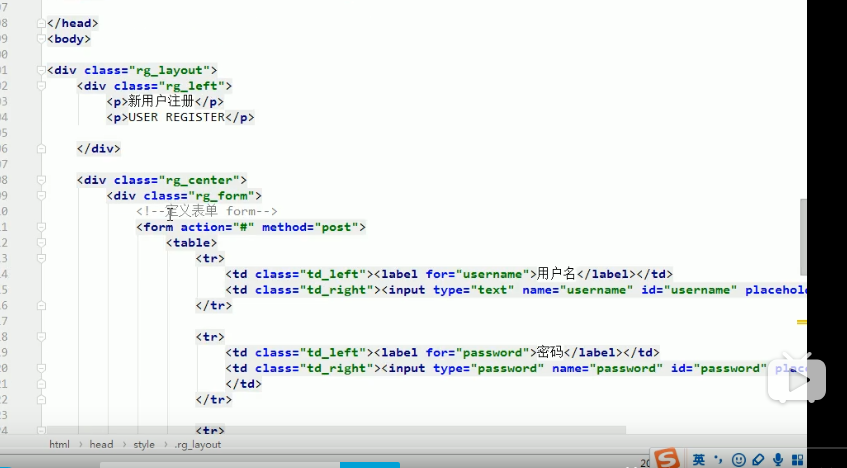The width and height of the screenshot is (847, 468).
Task: Toggle the IME punctuation mode icon
Action: click(x=718, y=460)
